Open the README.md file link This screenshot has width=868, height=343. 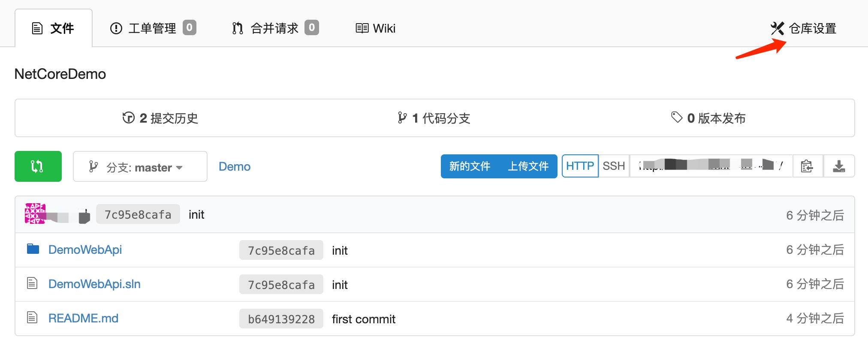point(83,318)
